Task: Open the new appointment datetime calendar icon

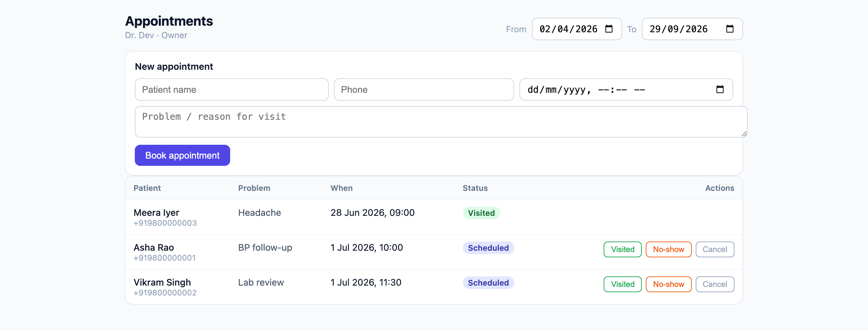Action: [720, 89]
